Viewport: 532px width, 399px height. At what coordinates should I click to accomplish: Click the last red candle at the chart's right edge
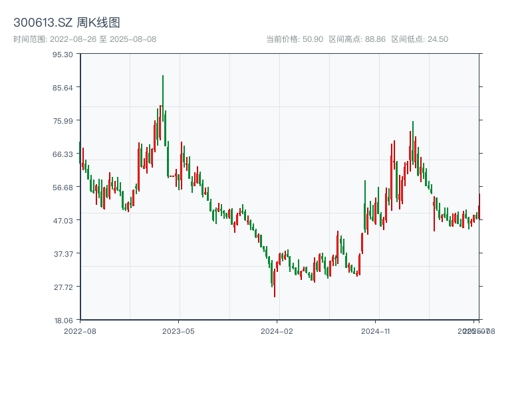coord(479,207)
